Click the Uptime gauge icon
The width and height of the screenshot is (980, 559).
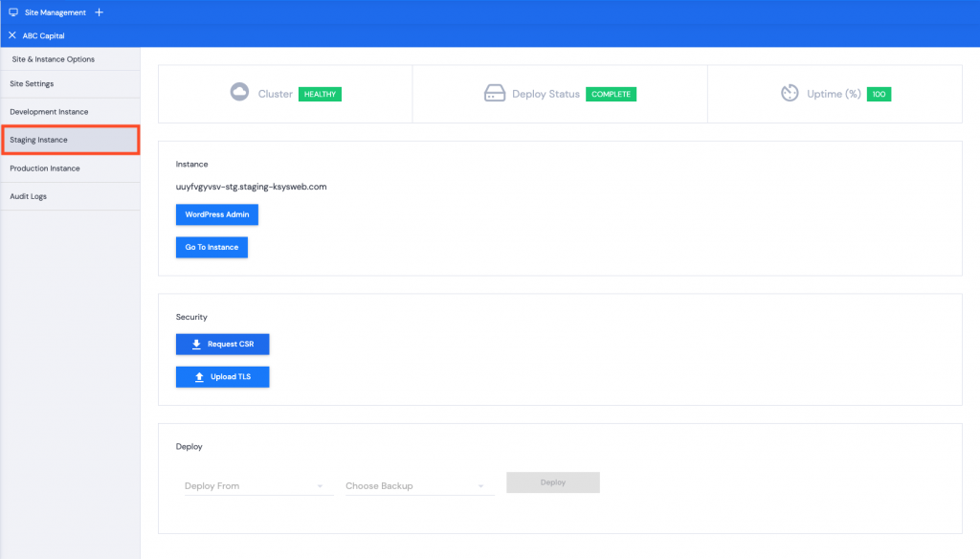coord(790,93)
